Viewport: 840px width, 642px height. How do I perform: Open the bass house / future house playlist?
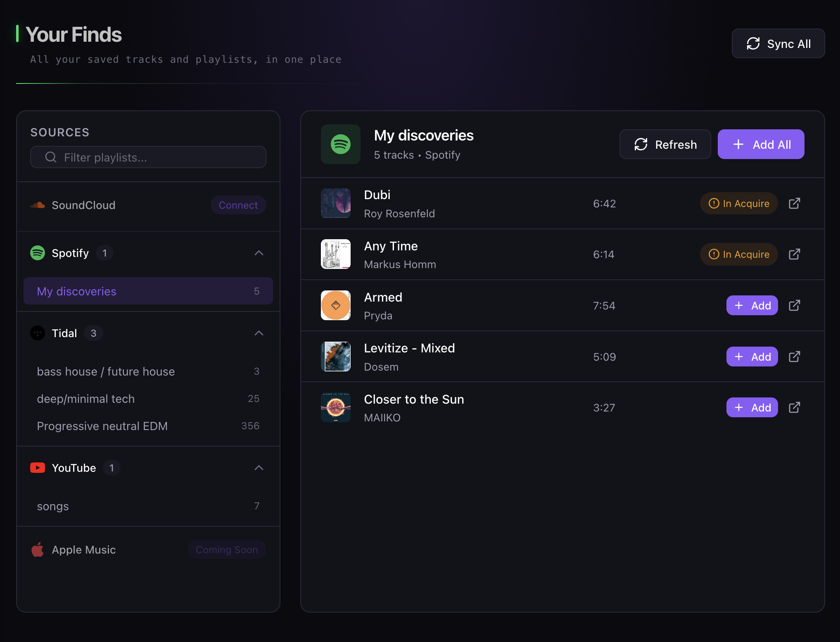click(148, 371)
